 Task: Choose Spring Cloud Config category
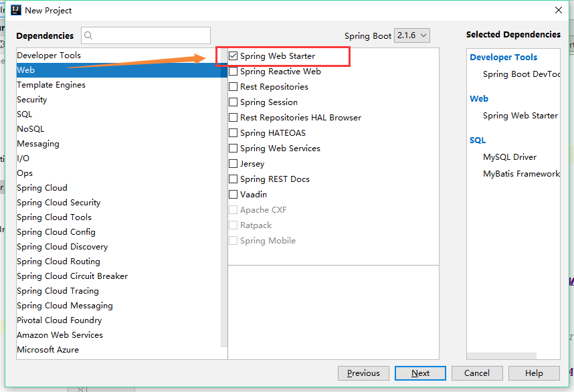(x=118, y=231)
